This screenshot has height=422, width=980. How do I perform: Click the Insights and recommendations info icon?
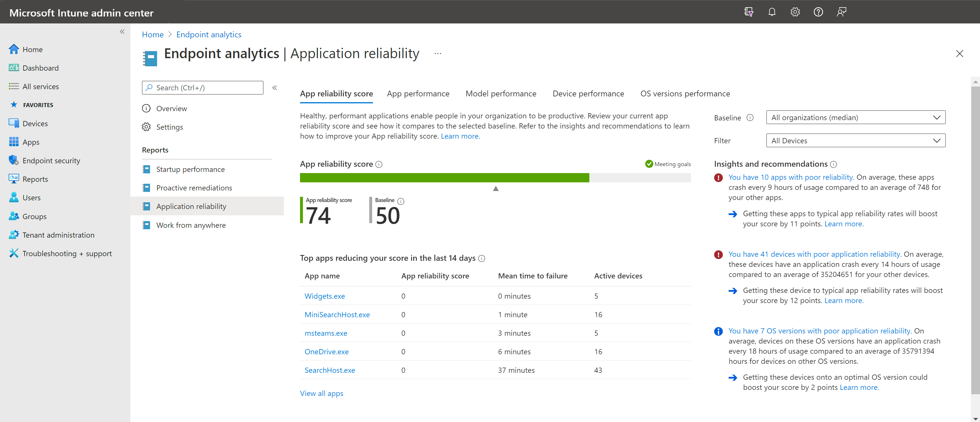833,164
